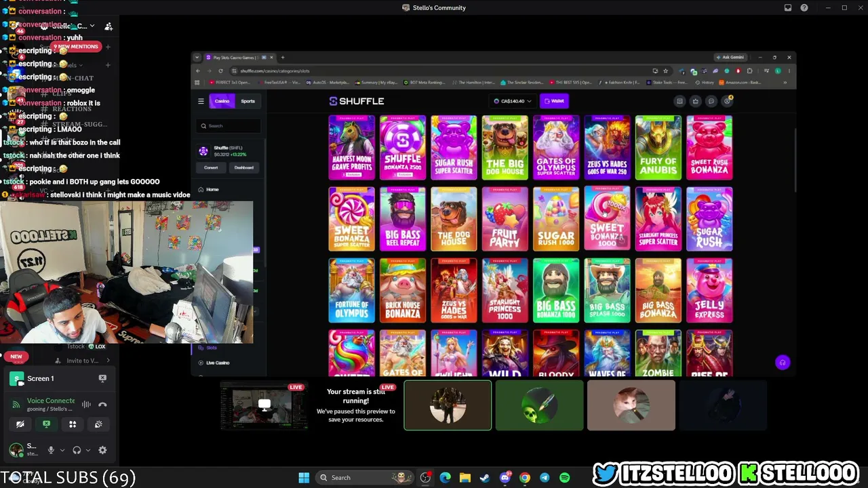
Task: Expand Discord headphone output options
Action: coord(88,450)
